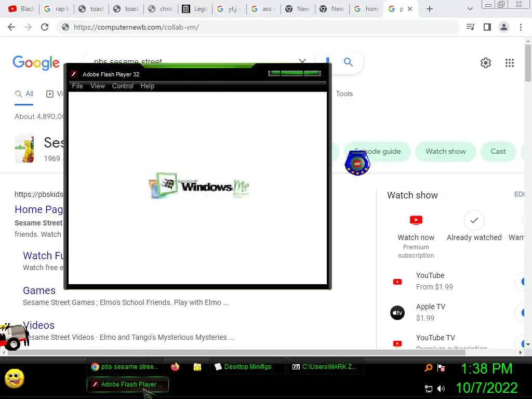Open Chrome's three-dot menu
The width and height of the screenshot is (532, 399).
pos(521,27)
